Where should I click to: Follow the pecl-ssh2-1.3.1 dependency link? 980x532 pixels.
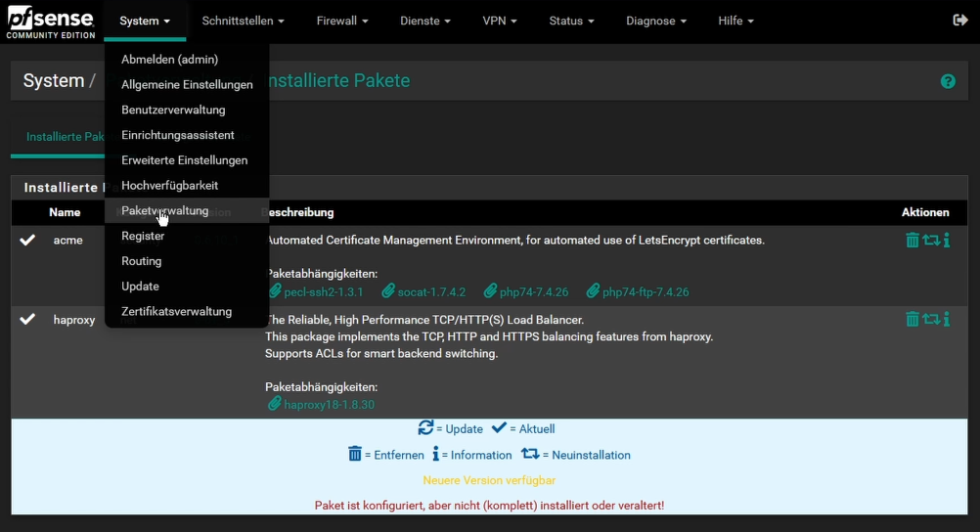coord(323,292)
